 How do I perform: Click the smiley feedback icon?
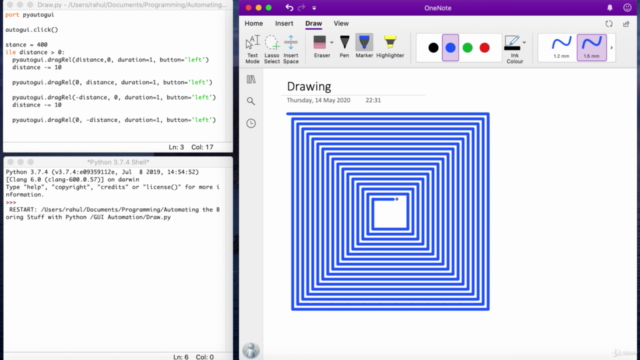click(627, 8)
